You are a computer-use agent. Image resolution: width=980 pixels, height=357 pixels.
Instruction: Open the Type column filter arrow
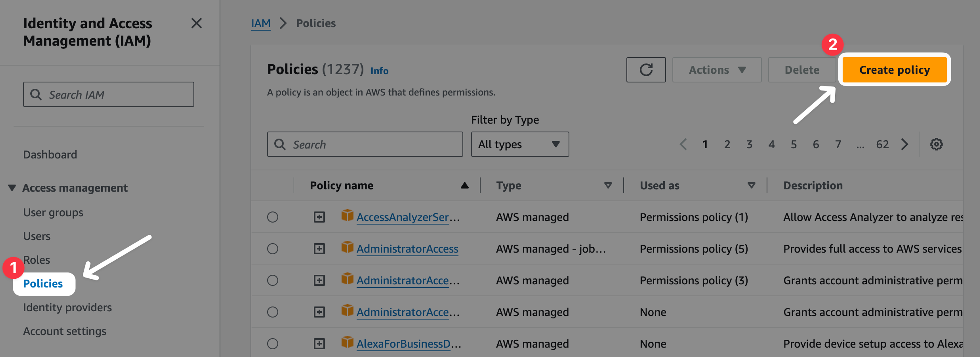click(x=608, y=186)
